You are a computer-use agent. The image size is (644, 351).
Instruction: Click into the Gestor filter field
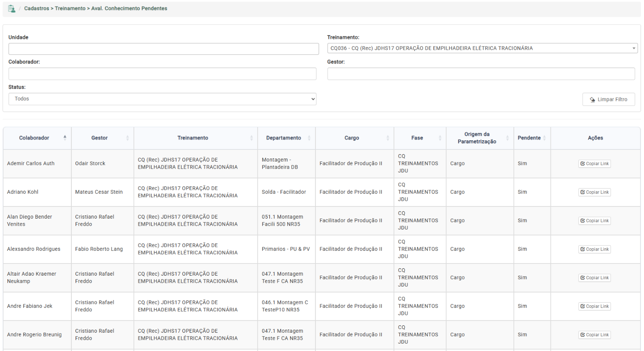point(481,74)
